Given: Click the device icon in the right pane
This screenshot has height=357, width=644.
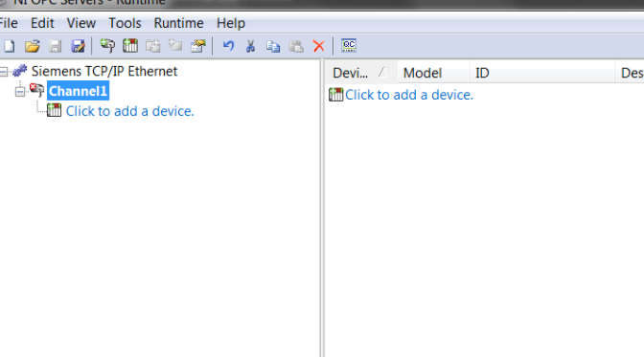Looking at the screenshot, I should 336,95.
